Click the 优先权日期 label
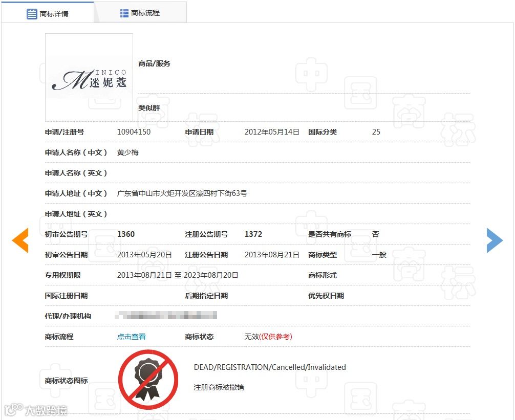The width and height of the screenshot is (515, 420). [326, 296]
